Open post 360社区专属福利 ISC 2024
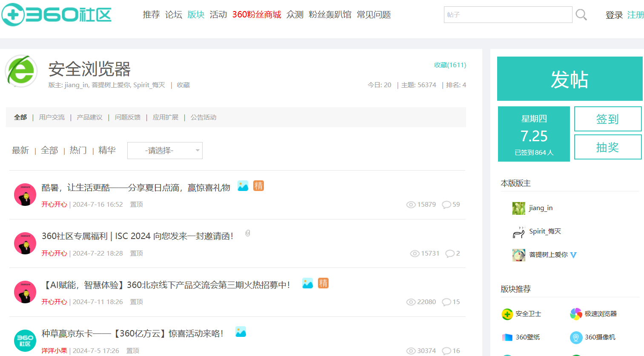 [137, 236]
